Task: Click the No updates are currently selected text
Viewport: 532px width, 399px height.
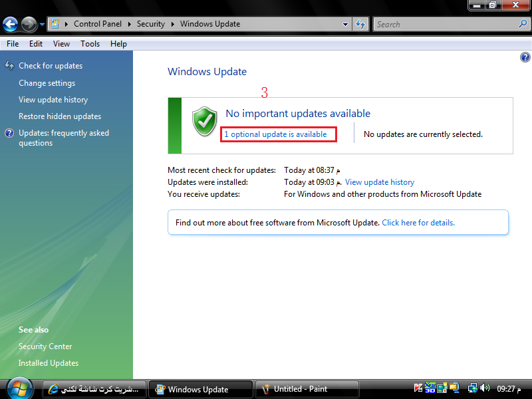Action: point(423,134)
